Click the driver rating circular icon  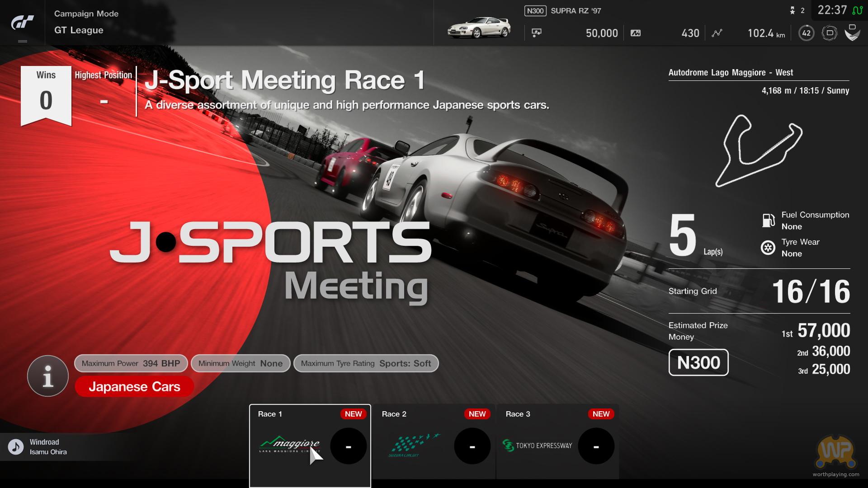click(829, 33)
